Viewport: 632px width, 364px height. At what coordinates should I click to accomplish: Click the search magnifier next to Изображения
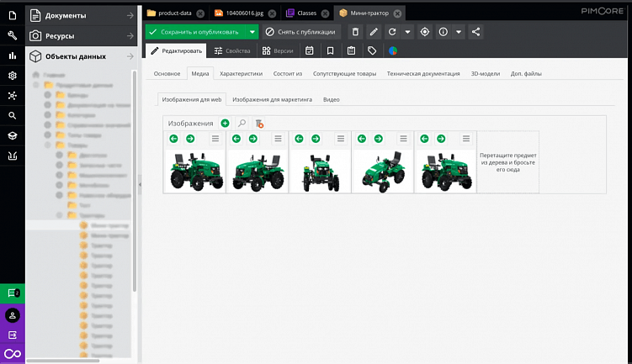coord(242,124)
